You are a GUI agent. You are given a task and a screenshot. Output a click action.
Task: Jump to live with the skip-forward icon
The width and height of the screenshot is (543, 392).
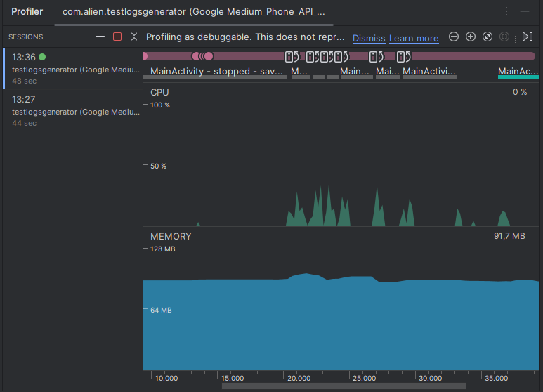coord(528,37)
